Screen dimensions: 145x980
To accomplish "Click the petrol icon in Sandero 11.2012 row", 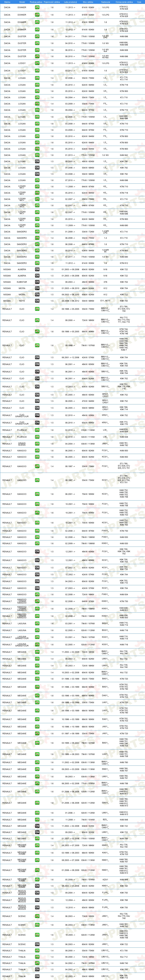I will pyautogui.click(x=37, y=263).
